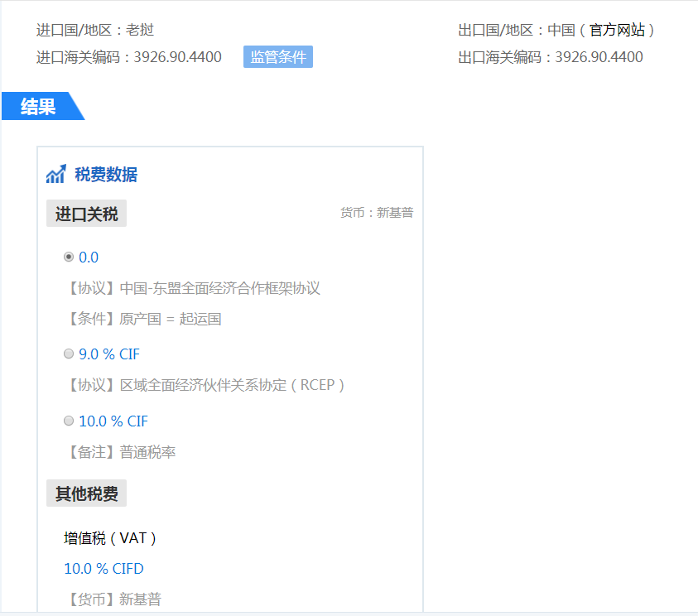The width and height of the screenshot is (698, 616).
Task: Open the 官方网站 link
Action: click(x=617, y=31)
